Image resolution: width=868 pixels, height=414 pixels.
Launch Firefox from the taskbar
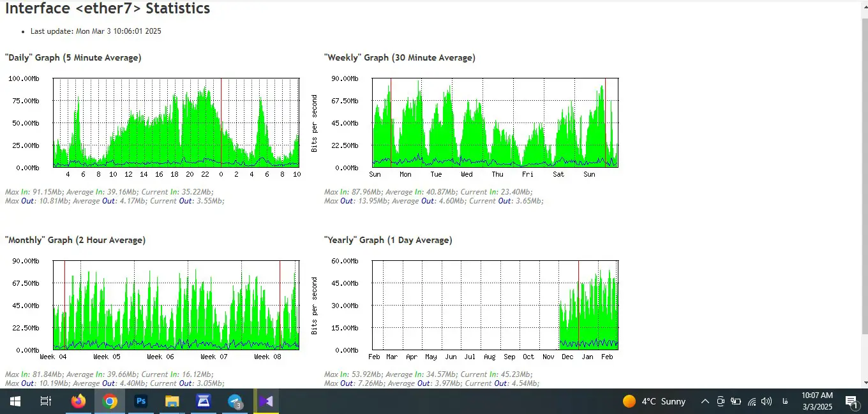(x=79, y=401)
